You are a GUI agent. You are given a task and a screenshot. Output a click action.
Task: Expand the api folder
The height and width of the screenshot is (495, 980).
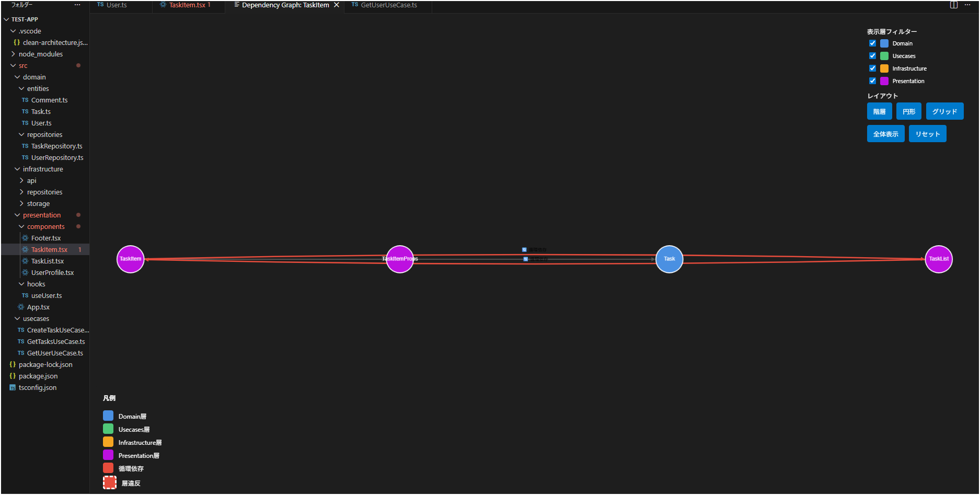tap(21, 180)
